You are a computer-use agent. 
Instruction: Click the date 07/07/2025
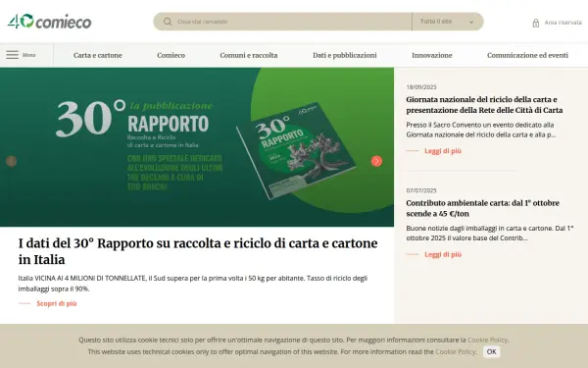(x=421, y=190)
